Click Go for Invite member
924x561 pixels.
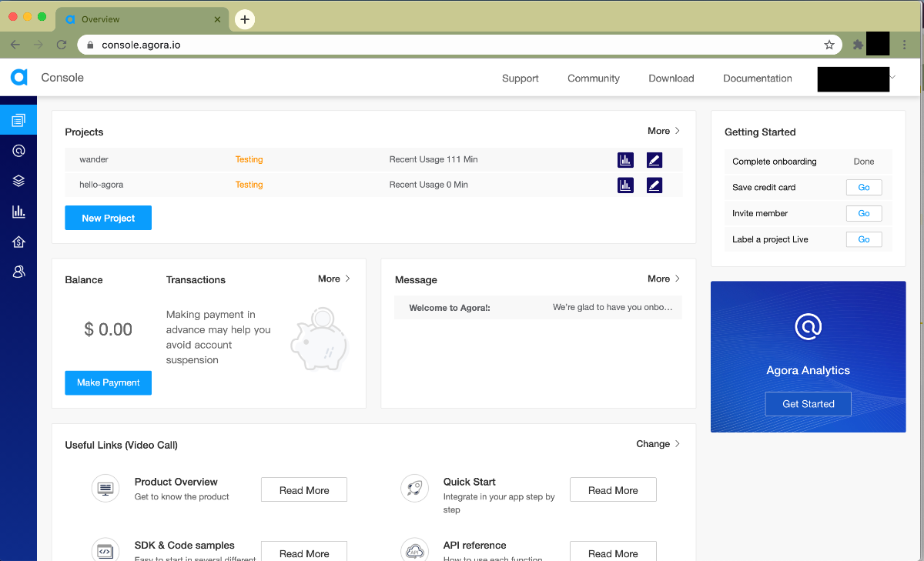[x=864, y=213]
